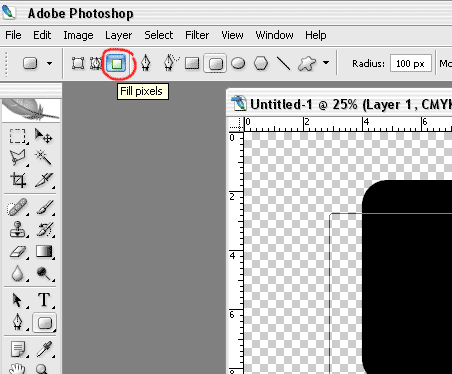Open the tool preset picker dropdown arrow
The image size is (452, 374).
tap(49, 63)
